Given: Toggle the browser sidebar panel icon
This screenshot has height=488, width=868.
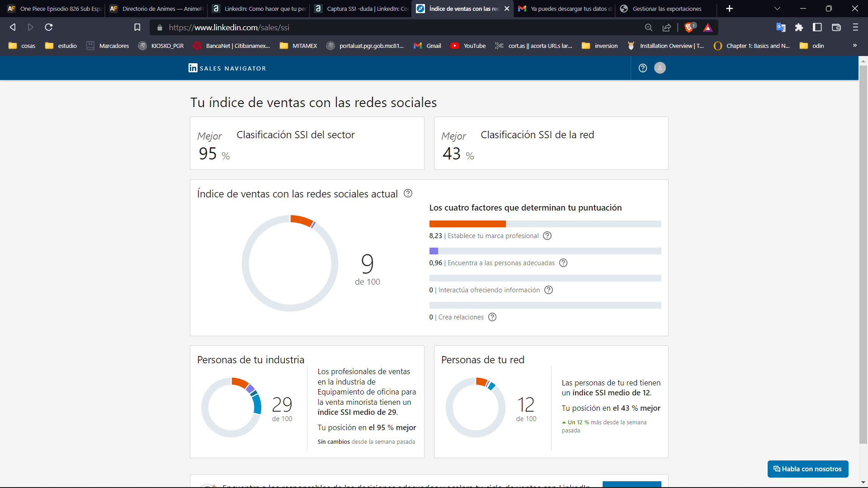Looking at the screenshot, I should [x=817, y=28].
